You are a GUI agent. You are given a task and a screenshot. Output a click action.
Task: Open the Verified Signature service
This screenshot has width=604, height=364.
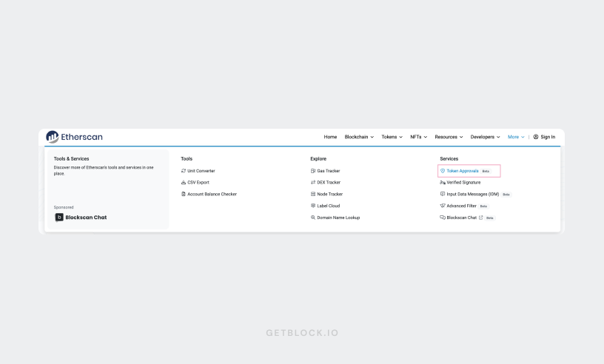pos(463,182)
